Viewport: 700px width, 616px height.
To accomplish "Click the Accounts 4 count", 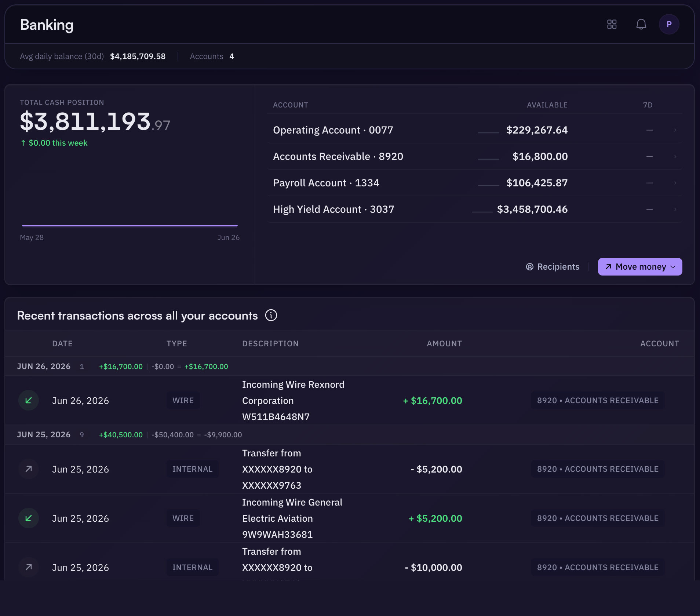I will click(x=212, y=56).
